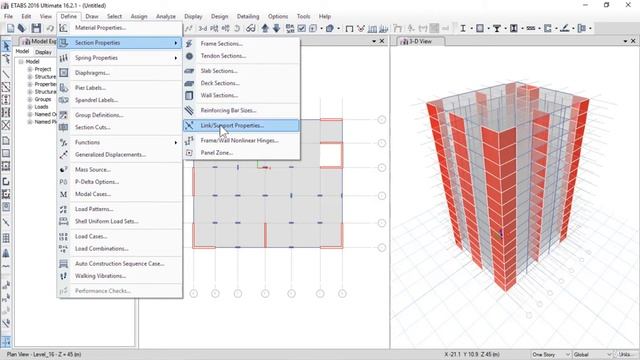This screenshot has height=360, width=640.
Task: Click the glasses display options icon
Action: [251, 28]
